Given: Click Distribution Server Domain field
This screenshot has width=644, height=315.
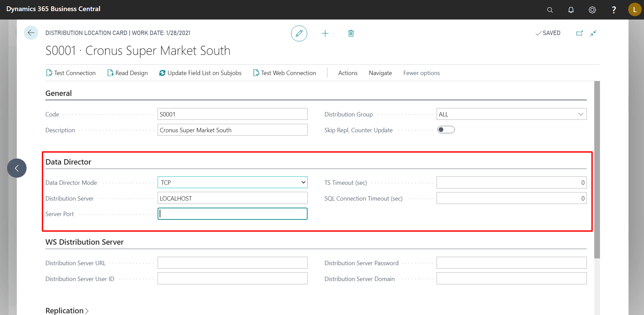Looking at the screenshot, I should click(512, 279).
